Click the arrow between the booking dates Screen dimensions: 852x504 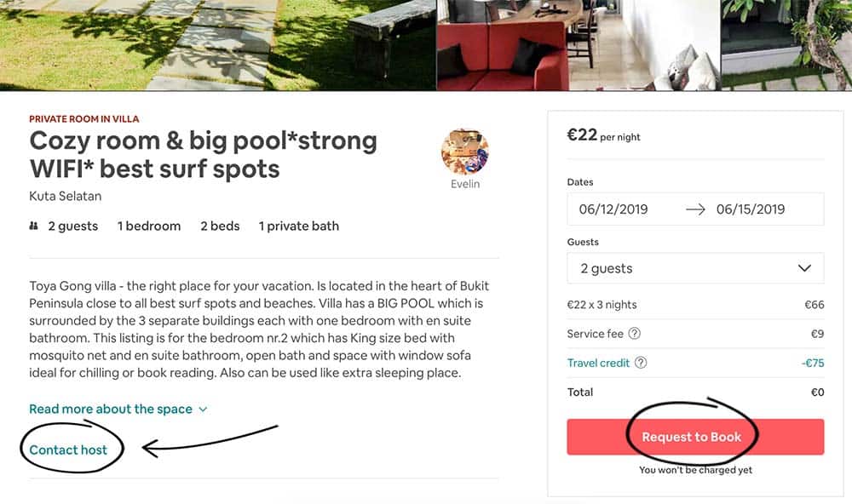(695, 209)
